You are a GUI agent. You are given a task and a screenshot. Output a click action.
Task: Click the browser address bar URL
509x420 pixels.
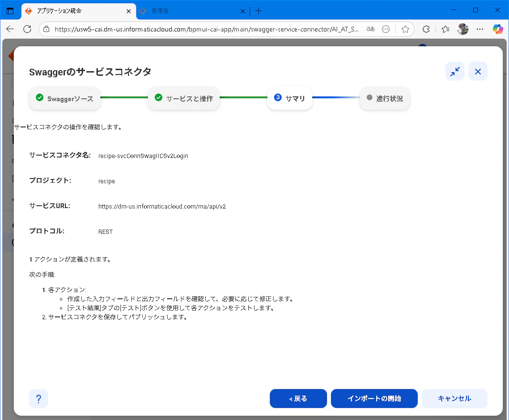(x=206, y=29)
